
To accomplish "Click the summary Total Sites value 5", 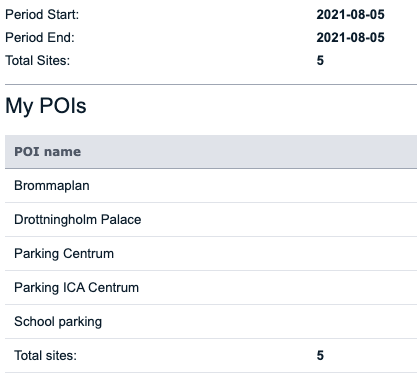I will [x=320, y=61].
